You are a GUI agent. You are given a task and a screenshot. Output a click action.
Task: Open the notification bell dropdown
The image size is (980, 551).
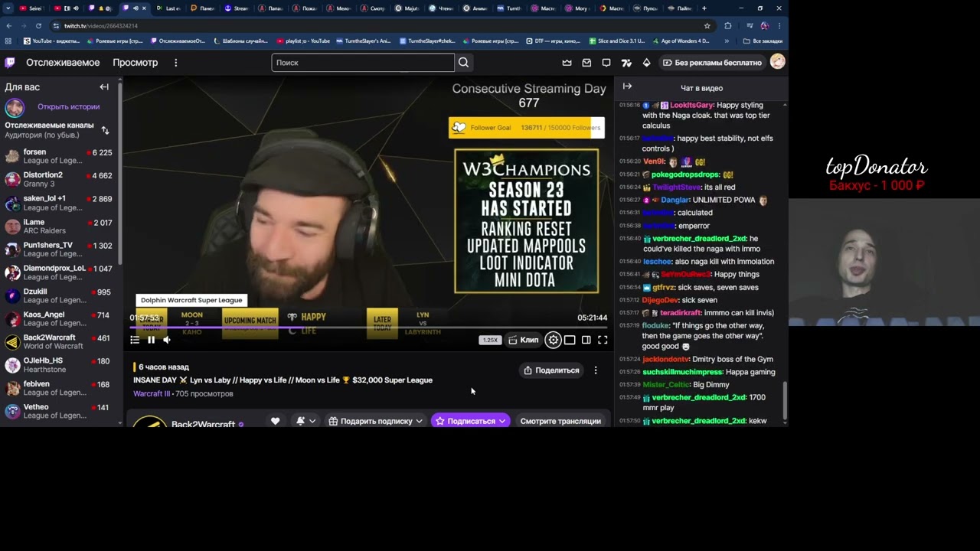click(305, 421)
